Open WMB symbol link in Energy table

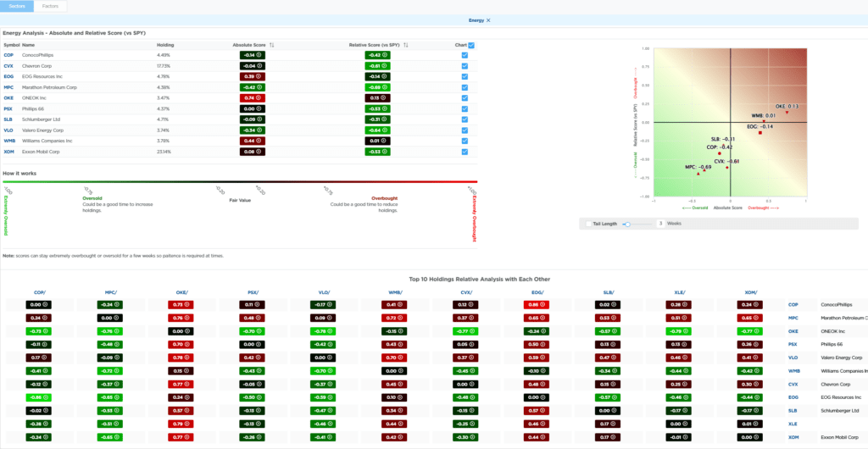tap(8, 141)
